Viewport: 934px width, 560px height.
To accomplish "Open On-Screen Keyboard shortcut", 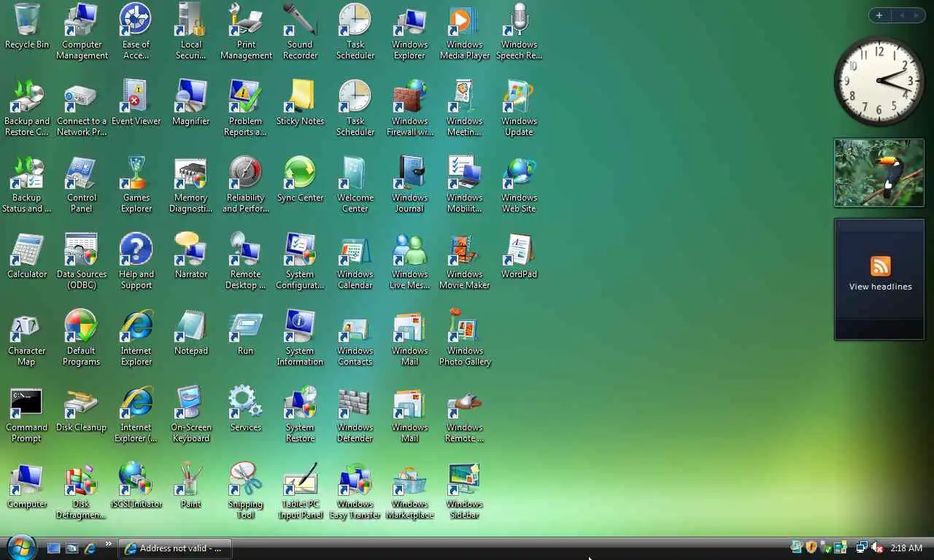I will point(191,414).
